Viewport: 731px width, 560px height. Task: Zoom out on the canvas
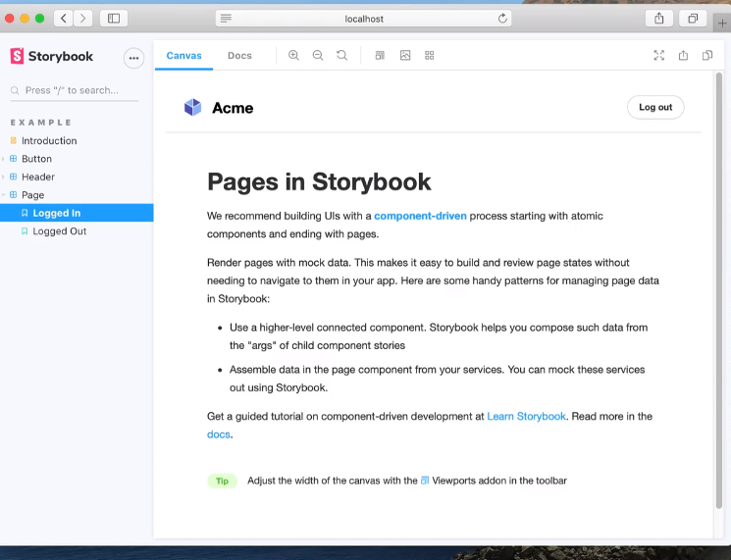pyautogui.click(x=318, y=56)
